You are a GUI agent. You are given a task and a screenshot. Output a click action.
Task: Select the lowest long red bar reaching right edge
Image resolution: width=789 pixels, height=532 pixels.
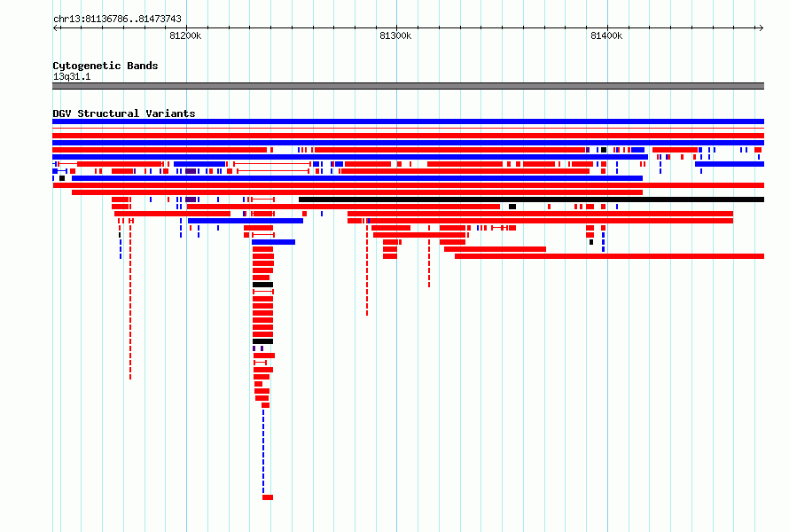(609, 256)
